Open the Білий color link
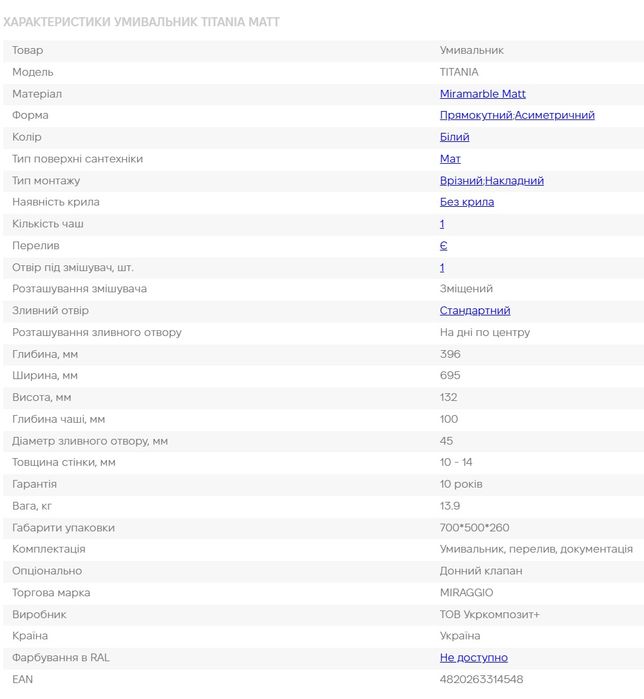The image size is (644, 699). pos(454,137)
